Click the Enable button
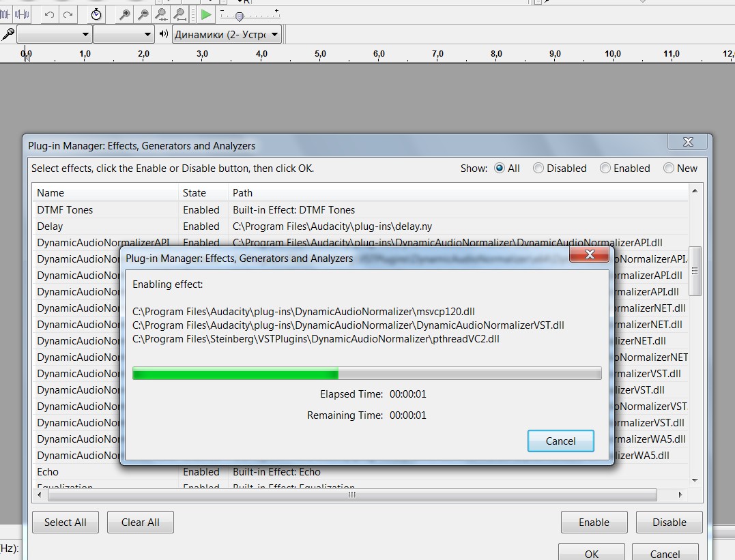Screen dimensions: 735x560 (x=594, y=522)
